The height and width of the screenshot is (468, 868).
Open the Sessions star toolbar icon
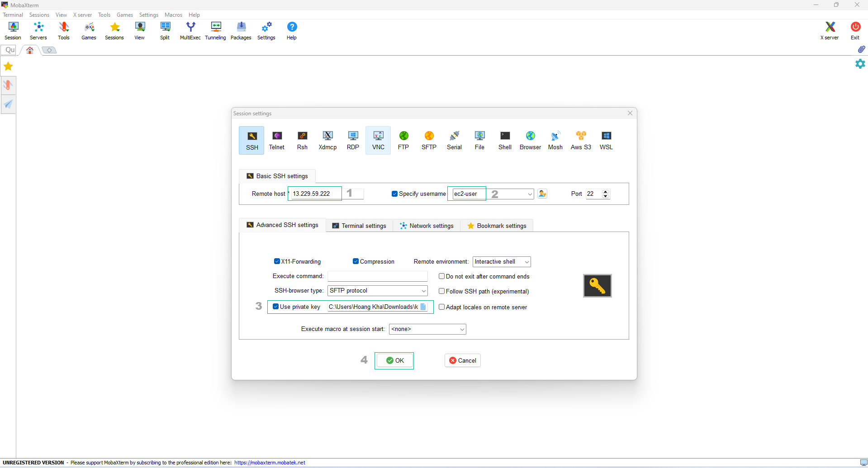tap(114, 31)
